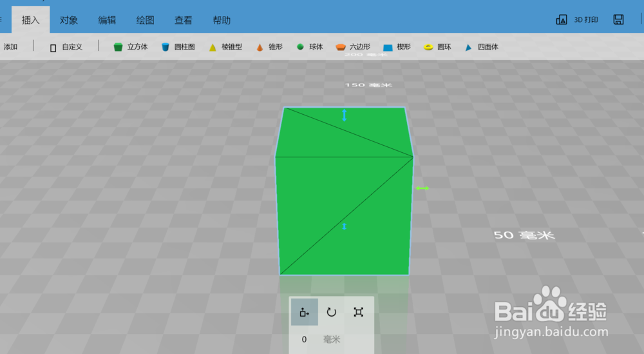
Task: Insert a 四面体 tetrahedron shape
Action: [481, 47]
